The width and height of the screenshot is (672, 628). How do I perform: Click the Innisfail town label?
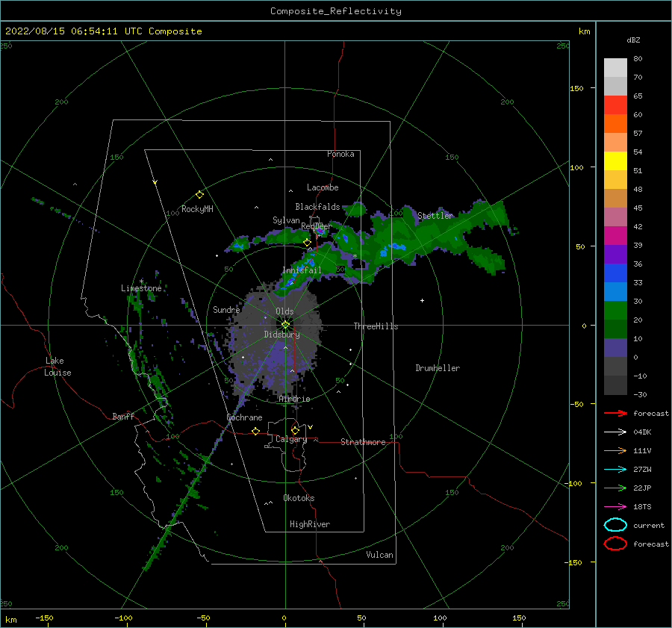point(302,270)
